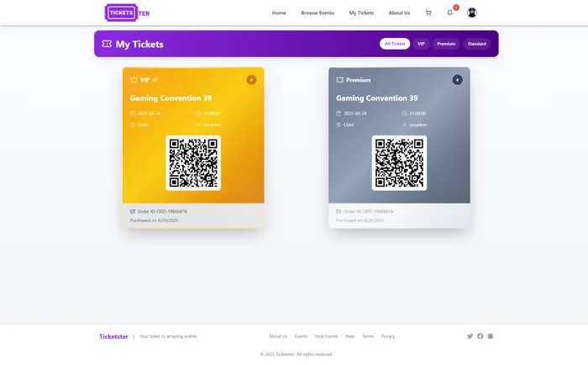Click Gaming Convention 39 title on VIP ticket
Viewport: 588px width, 365px height.
[171, 98]
